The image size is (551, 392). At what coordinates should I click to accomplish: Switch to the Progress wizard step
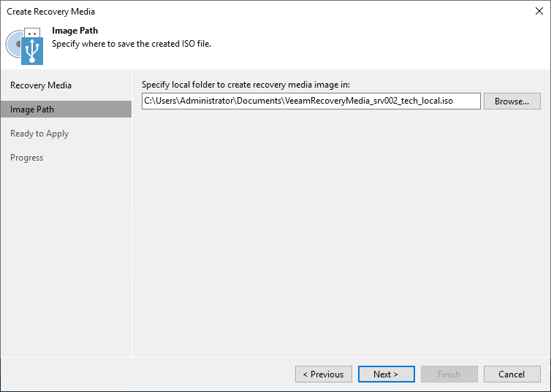[x=27, y=158]
